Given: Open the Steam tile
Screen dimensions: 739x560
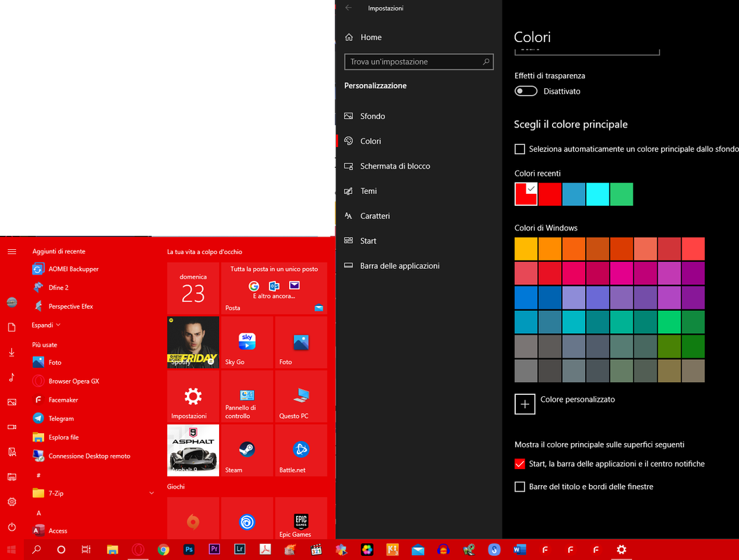Looking at the screenshot, I should click(x=247, y=450).
